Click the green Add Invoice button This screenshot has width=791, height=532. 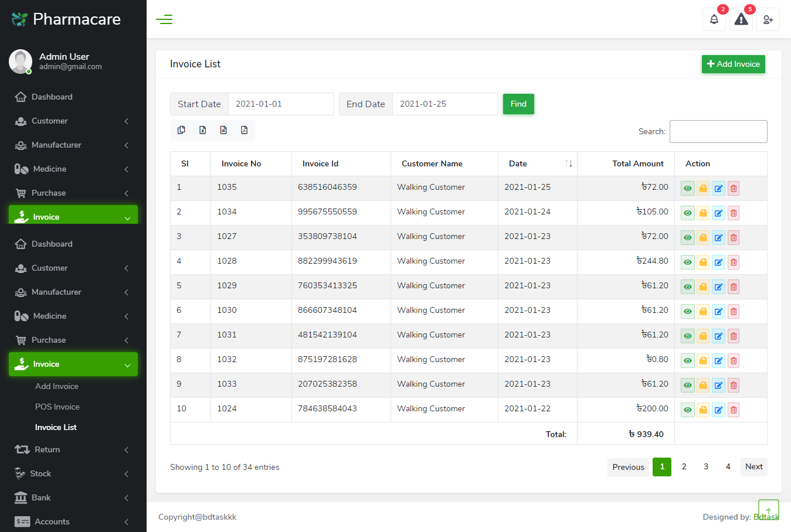click(x=733, y=64)
